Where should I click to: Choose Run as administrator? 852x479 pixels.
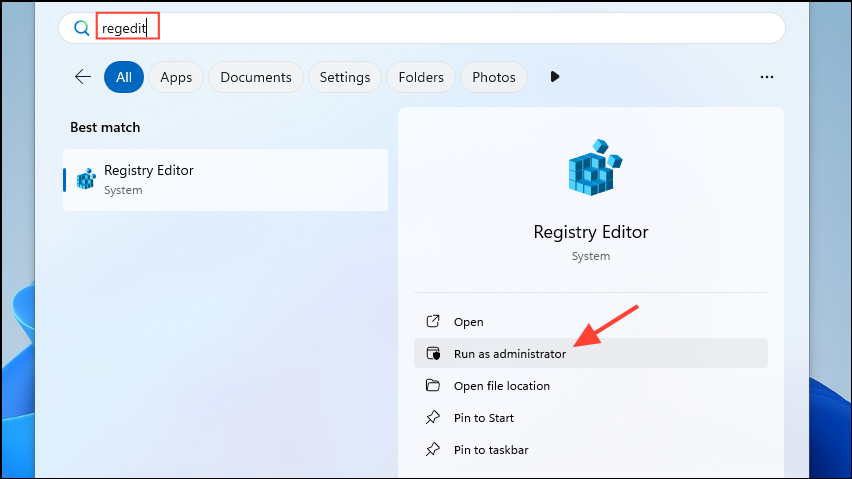591,354
